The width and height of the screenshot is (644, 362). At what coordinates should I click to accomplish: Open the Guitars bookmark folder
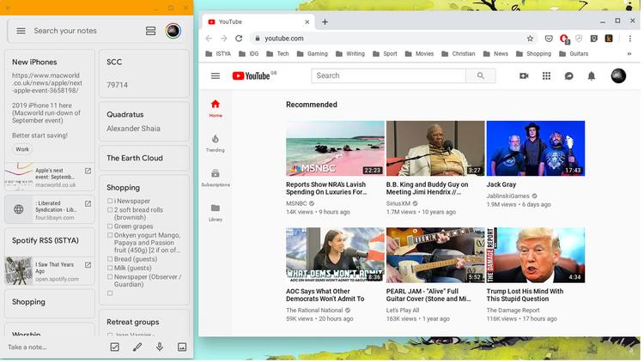pos(574,54)
